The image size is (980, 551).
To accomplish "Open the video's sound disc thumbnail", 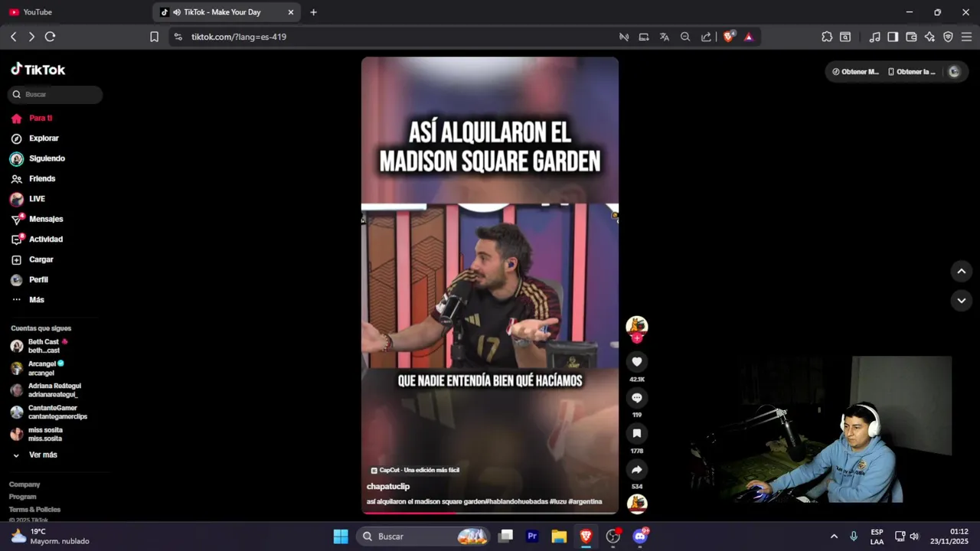I will tap(637, 504).
